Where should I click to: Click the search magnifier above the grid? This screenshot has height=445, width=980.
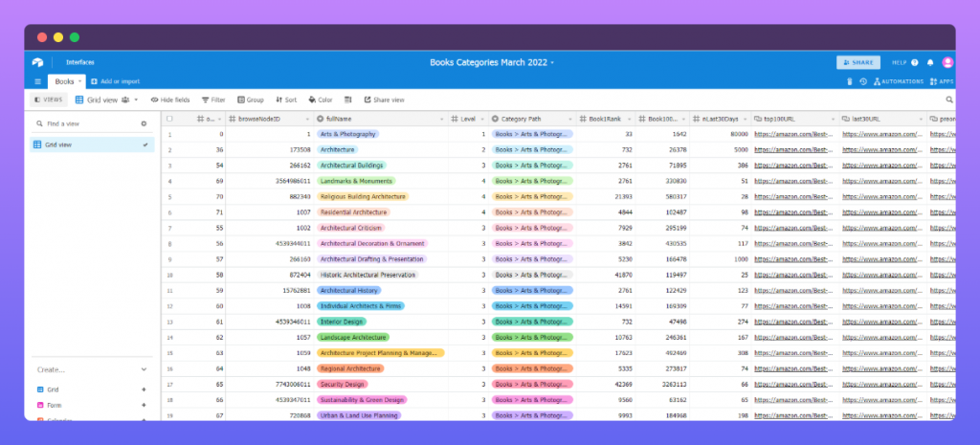[949, 100]
